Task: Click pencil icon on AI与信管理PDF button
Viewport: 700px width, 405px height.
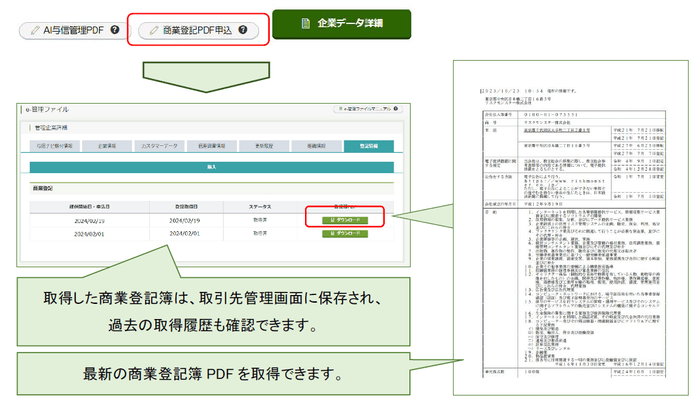Action: click(x=34, y=30)
